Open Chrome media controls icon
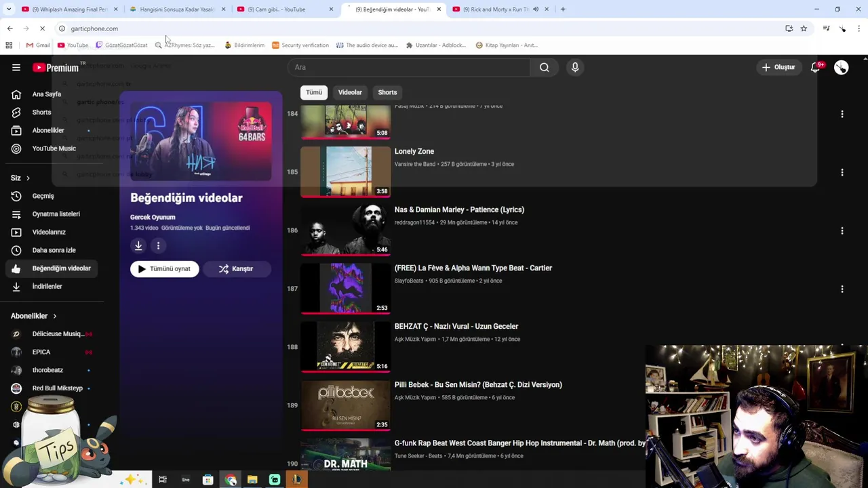Screen dimensions: 868x488 [826, 28]
